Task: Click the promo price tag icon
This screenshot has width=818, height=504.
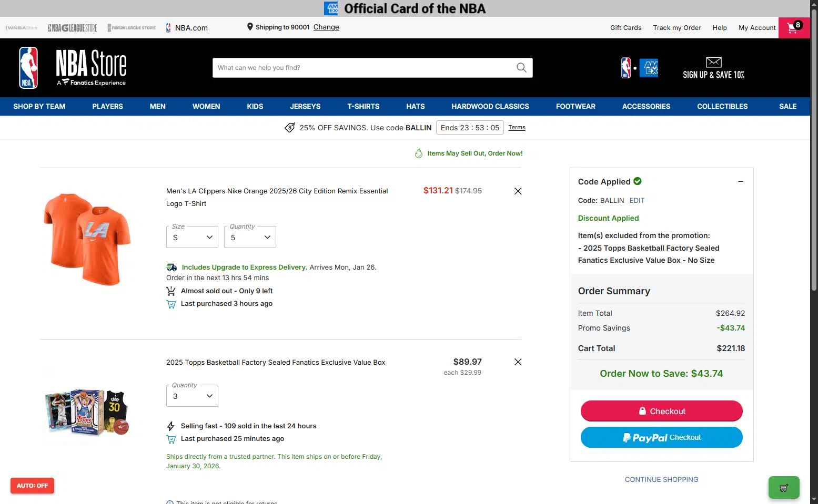Action: [290, 128]
